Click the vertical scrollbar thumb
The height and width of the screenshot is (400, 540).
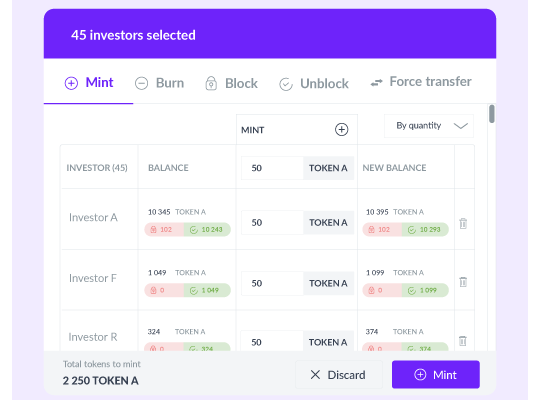492,114
